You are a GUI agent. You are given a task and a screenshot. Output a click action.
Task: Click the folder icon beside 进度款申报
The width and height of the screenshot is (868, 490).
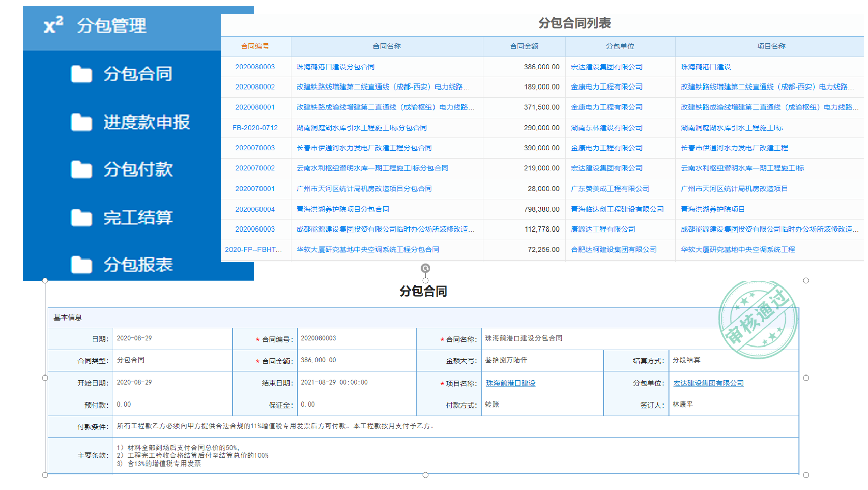click(81, 123)
